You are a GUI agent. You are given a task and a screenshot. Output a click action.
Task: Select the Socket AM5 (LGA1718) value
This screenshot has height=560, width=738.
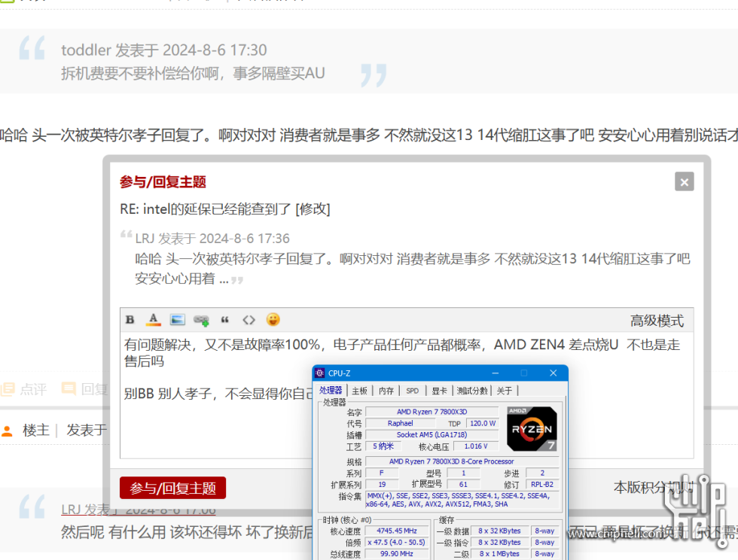click(432, 435)
